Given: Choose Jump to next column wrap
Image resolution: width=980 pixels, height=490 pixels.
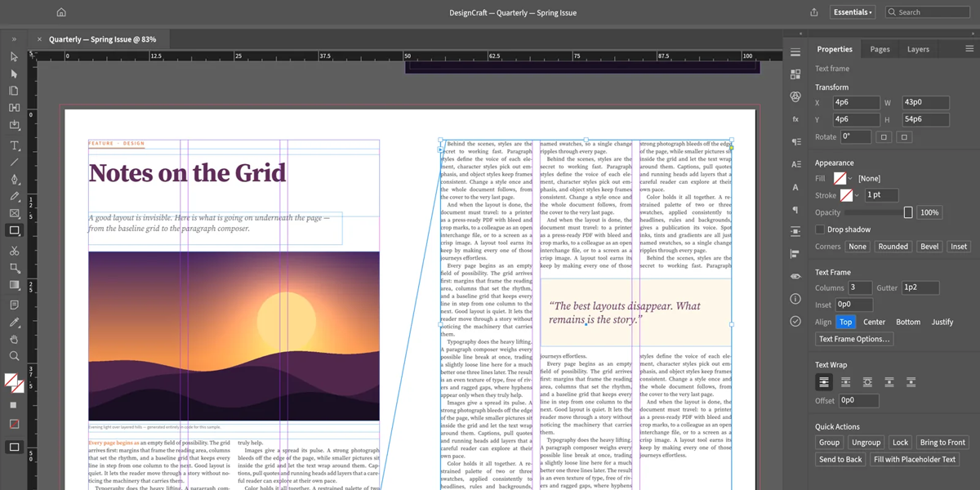Looking at the screenshot, I should 911,381.
